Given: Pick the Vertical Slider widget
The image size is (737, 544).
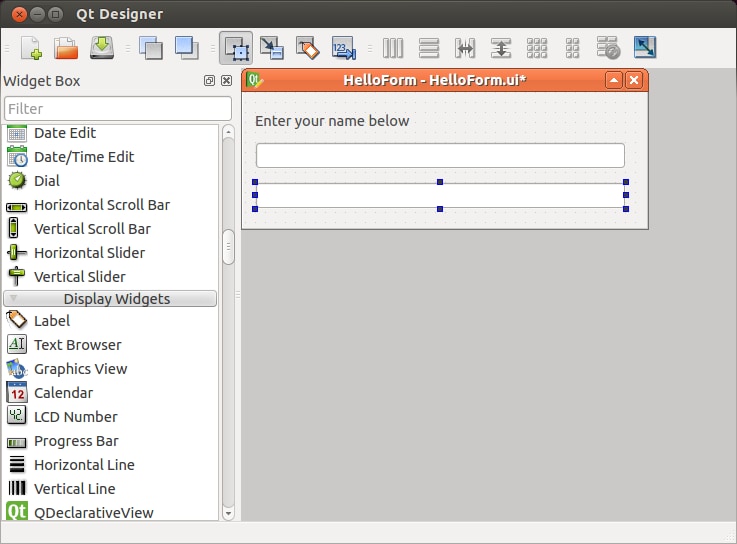Looking at the screenshot, I should click(110, 277).
